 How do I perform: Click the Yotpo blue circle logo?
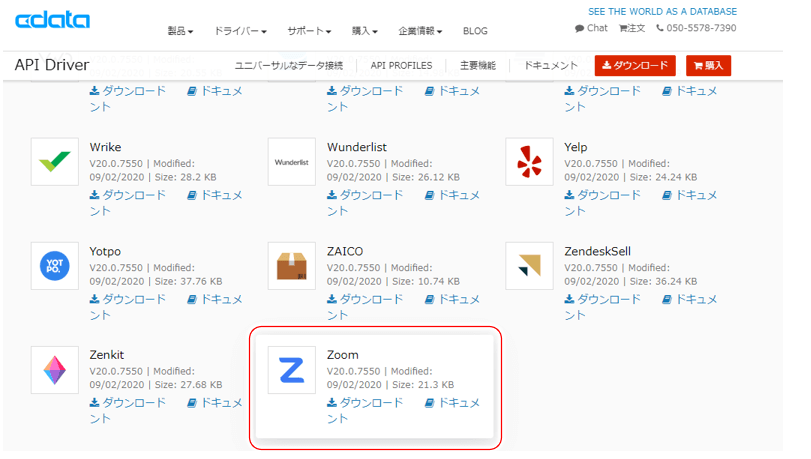point(55,266)
